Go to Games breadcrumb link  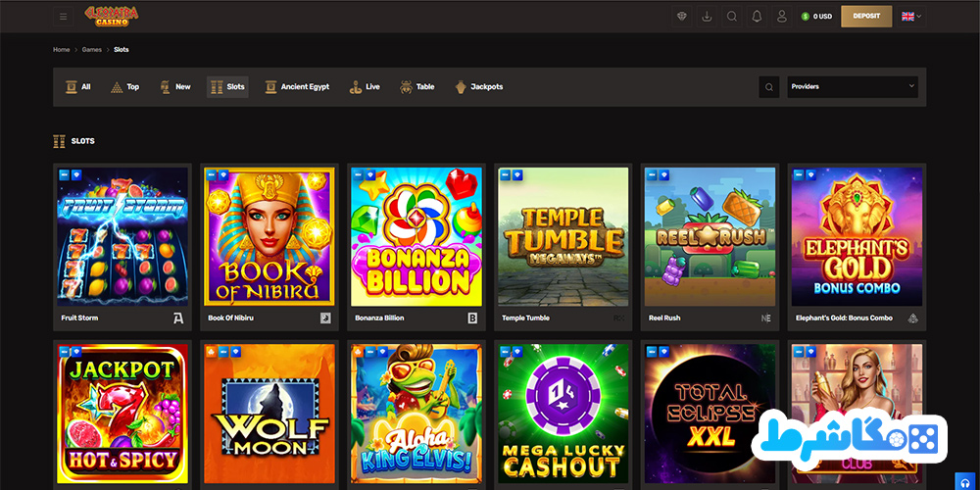[92, 49]
